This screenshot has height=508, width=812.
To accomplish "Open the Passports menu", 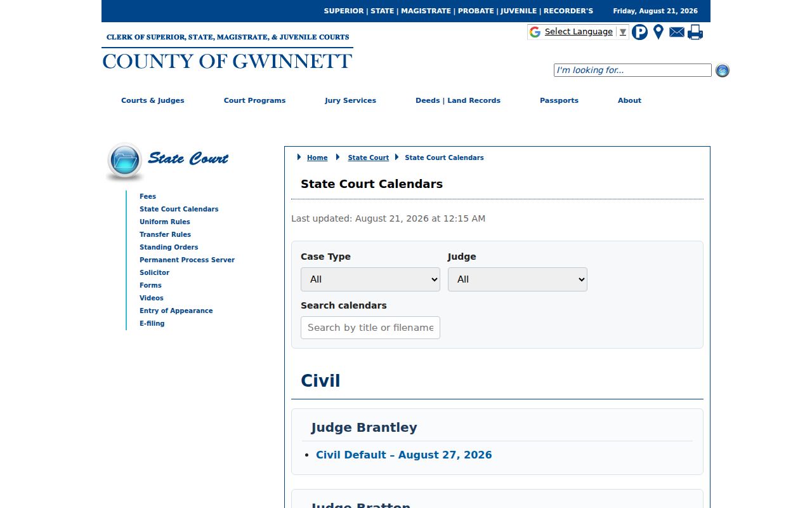I will click(x=559, y=100).
